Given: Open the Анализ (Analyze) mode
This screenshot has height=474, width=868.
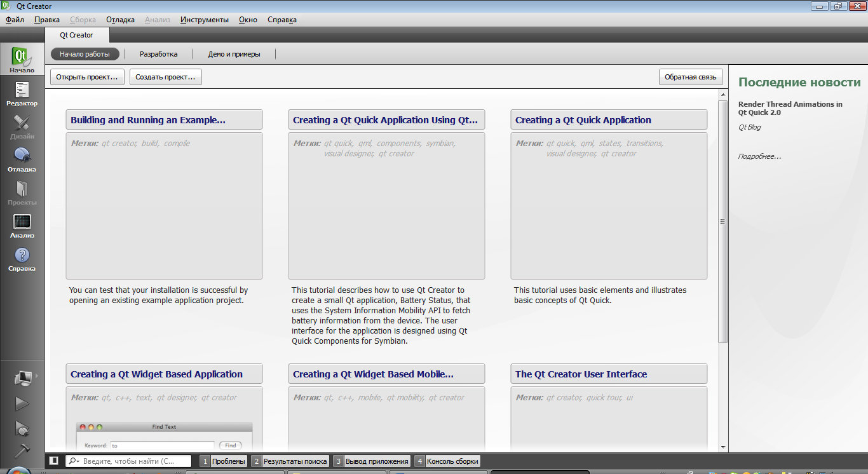Looking at the screenshot, I should (x=22, y=226).
